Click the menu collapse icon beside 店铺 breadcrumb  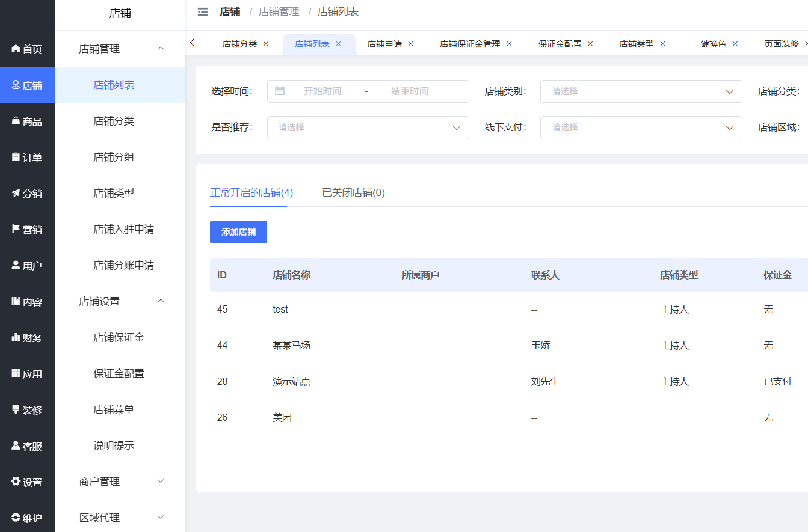203,12
